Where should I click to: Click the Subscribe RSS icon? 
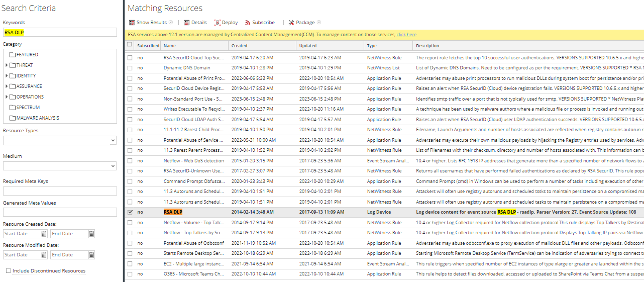click(x=248, y=23)
